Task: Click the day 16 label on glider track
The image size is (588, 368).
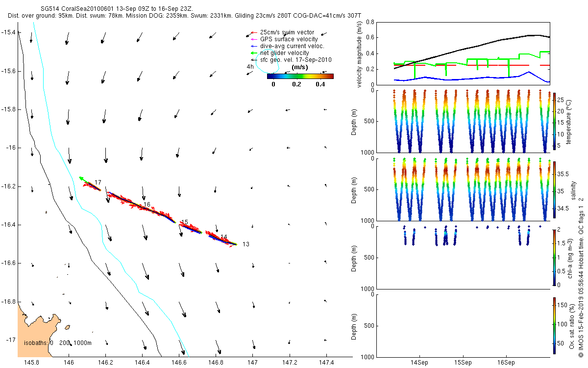Action: point(147,205)
